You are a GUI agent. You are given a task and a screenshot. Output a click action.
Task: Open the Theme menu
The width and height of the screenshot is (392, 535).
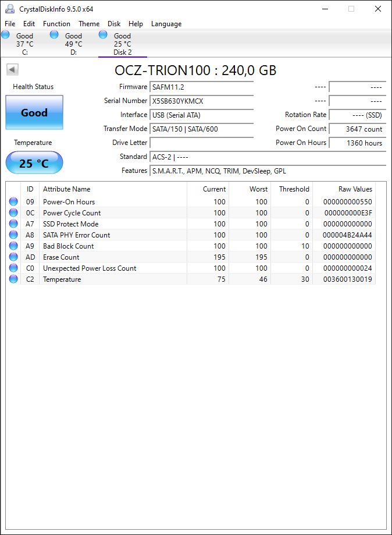tap(89, 23)
